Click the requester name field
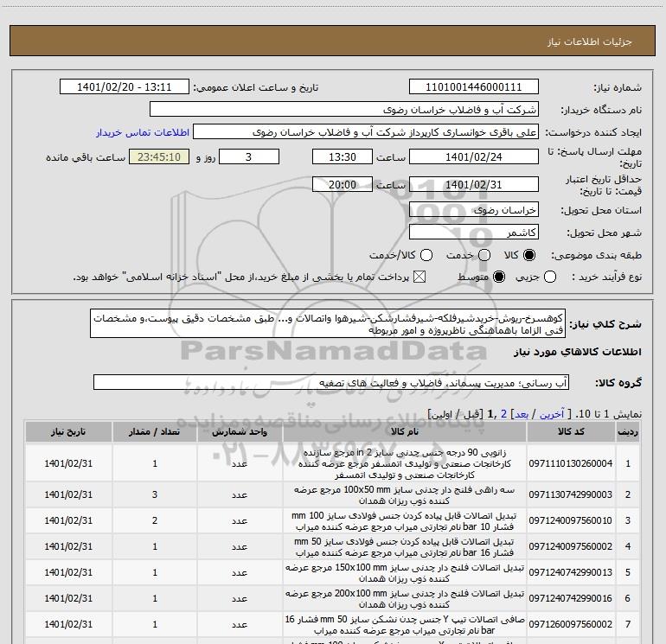The image size is (666, 644). 366,131
